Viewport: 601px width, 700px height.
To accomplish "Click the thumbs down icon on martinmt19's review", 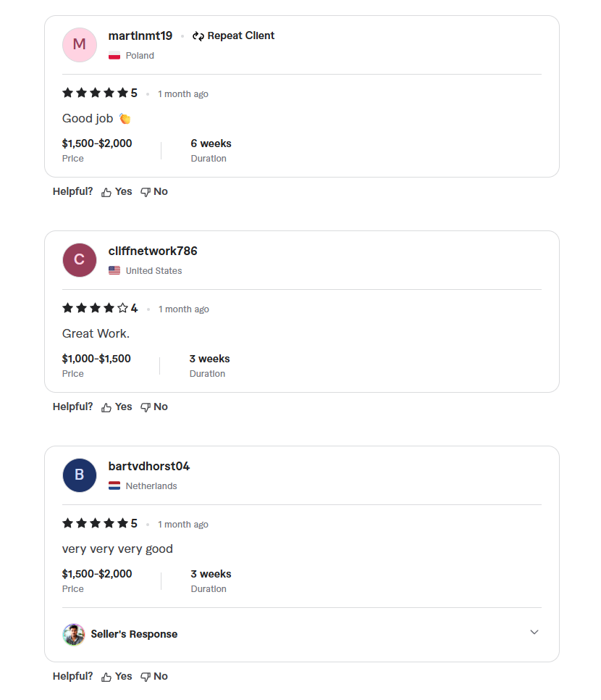I will point(144,191).
